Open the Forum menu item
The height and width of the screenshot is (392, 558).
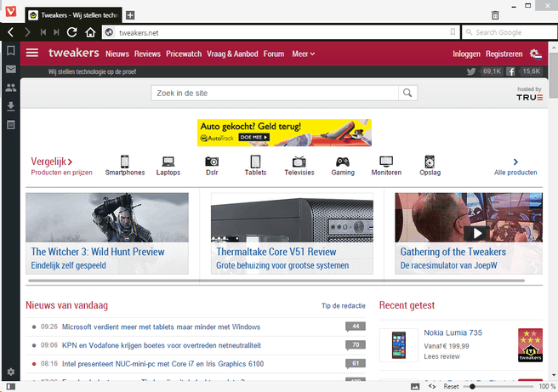click(x=274, y=54)
